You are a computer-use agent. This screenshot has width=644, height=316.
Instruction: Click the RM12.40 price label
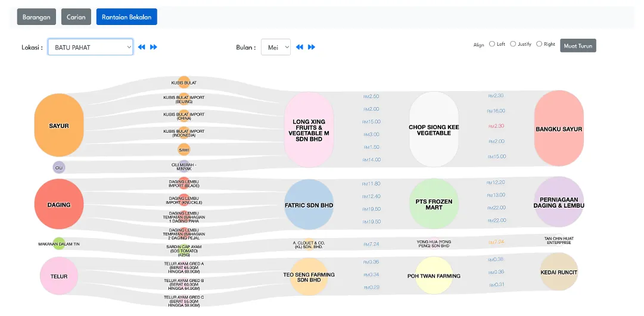pyautogui.click(x=371, y=196)
